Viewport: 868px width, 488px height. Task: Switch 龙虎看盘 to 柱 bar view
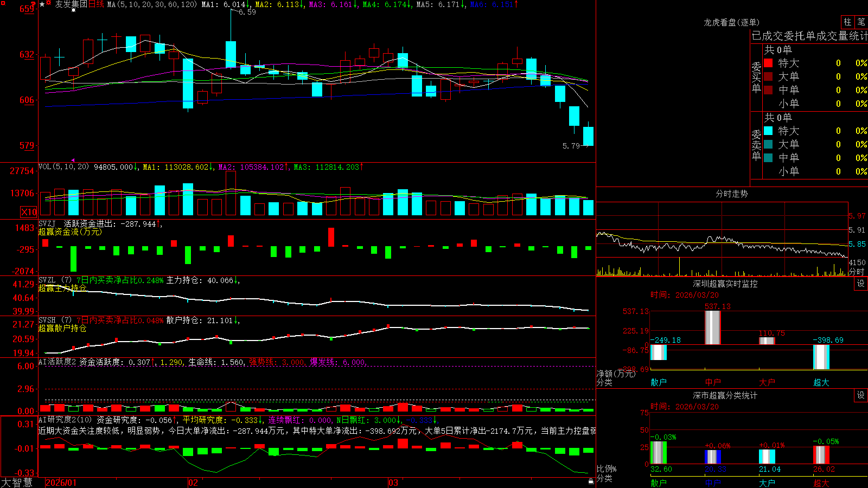click(x=847, y=22)
